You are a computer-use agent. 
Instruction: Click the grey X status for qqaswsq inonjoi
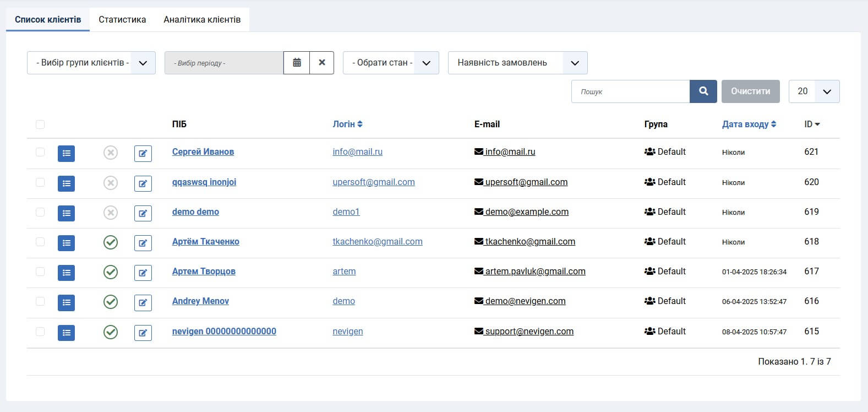coord(111,183)
